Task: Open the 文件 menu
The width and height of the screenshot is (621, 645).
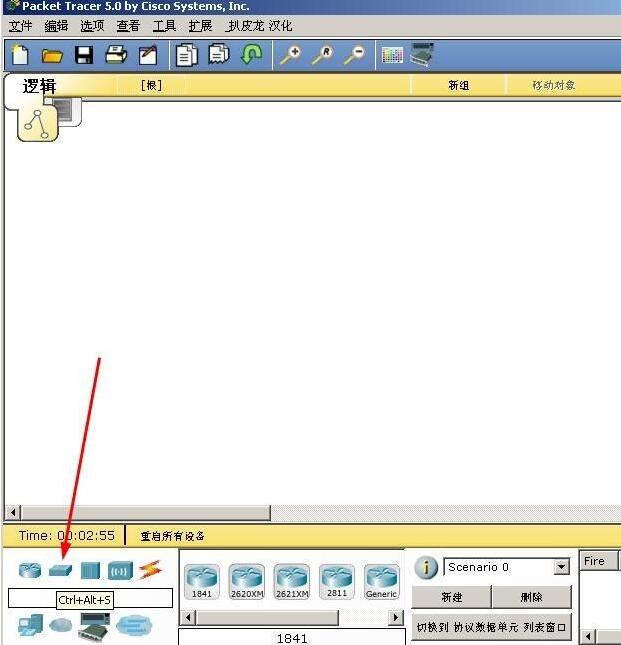Action: (20, 26)
